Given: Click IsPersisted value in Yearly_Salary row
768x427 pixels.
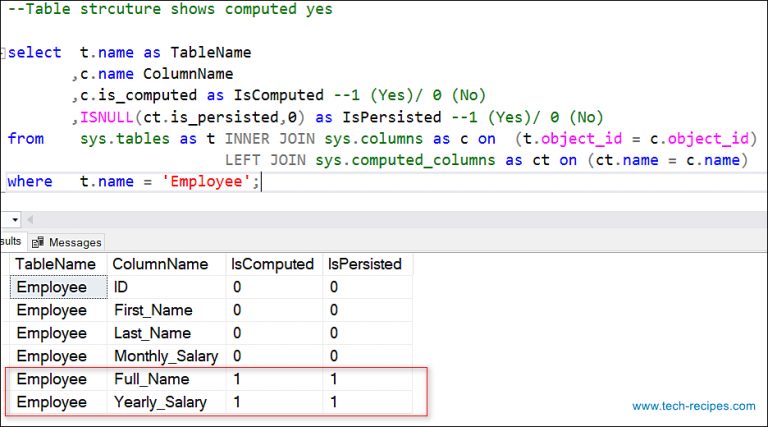Looking at the screenshot, I should (367, 402).
